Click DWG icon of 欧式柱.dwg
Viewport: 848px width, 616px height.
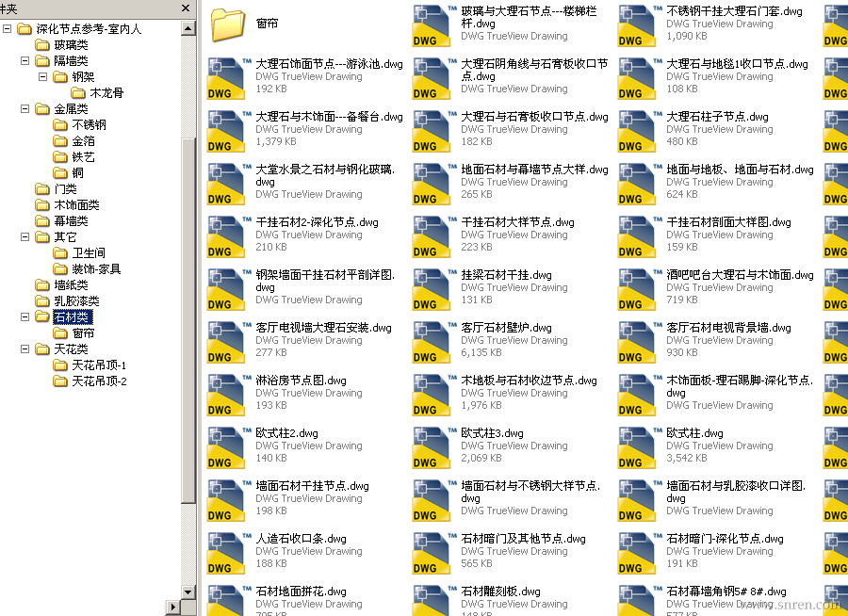635,447
